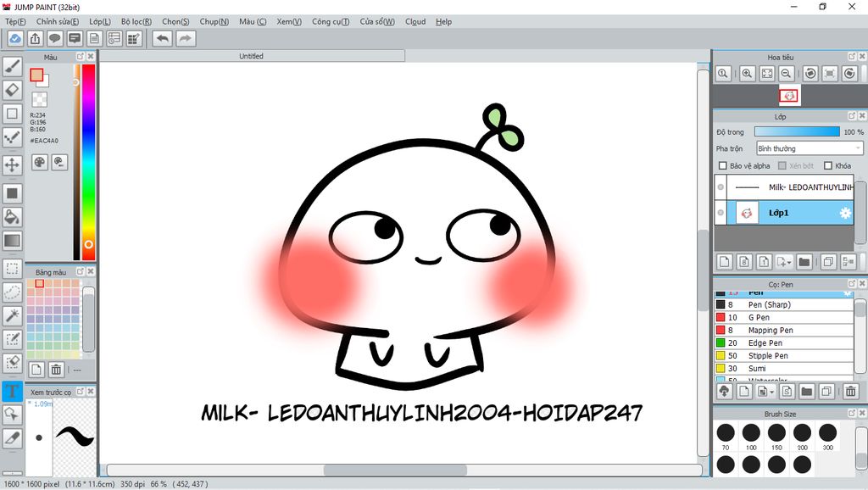Image resolution: width=868 pixels, height=490 pixels.
Task: Delete the selected brush in Cọ panel
Action: pos(851,392)
